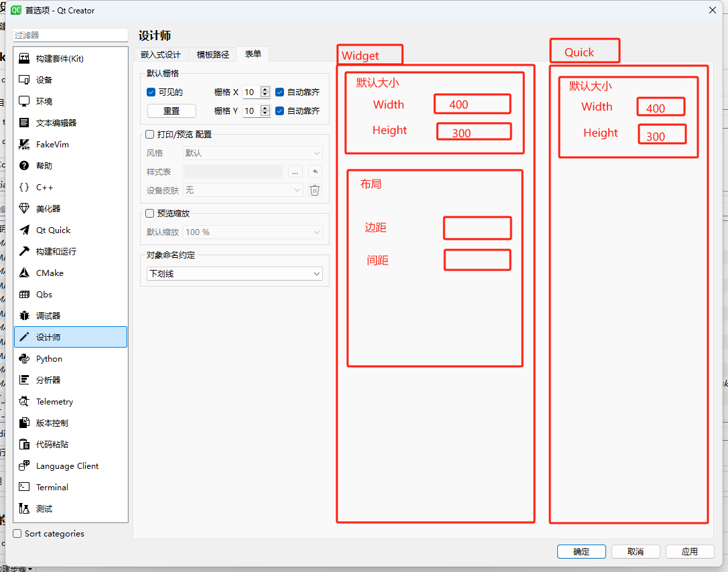The image size is (728, 572).
Task: Click the reset arrow icon beside 样式表
Action: click(x=315, y=171)
